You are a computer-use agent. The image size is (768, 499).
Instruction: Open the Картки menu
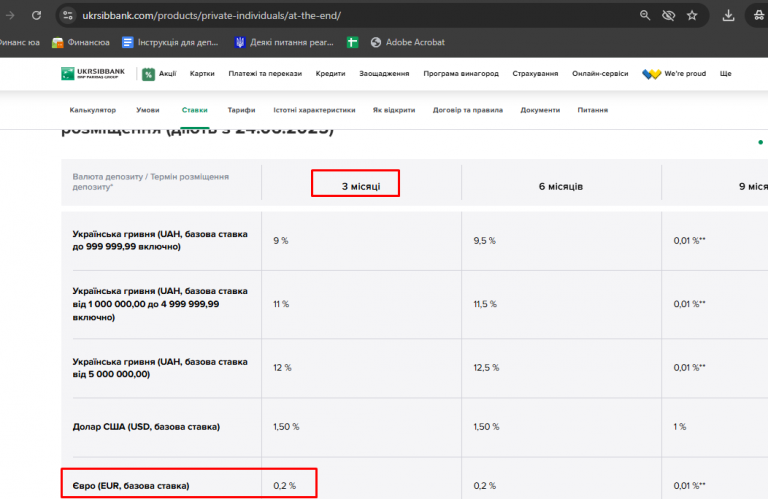pyautogui.click(x=202, y=73)
